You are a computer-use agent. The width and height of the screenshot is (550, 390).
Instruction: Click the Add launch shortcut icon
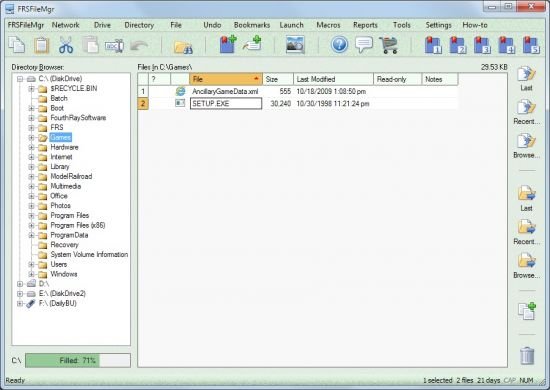(252, 44)
